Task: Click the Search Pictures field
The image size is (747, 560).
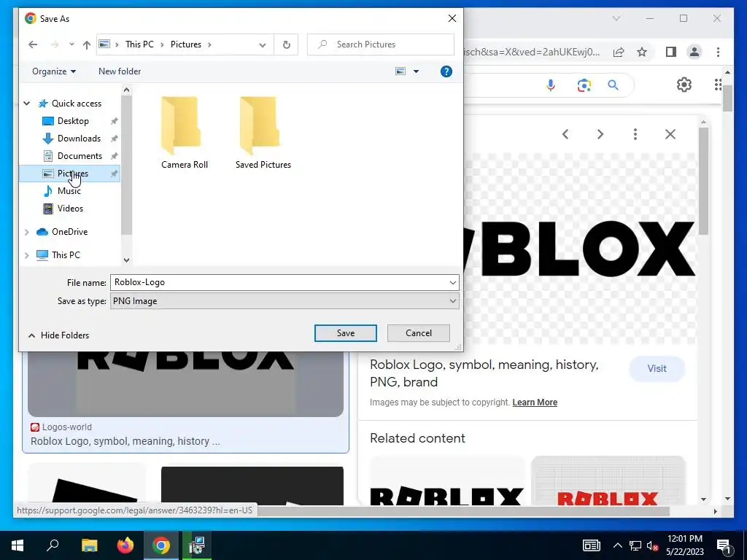Action: pyautogui.click(x=381, y=44)
